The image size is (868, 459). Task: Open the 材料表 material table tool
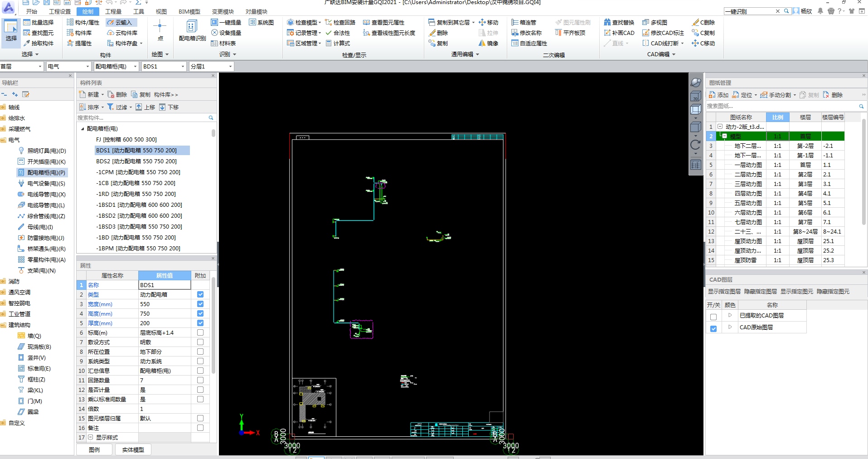pos(223,43)
